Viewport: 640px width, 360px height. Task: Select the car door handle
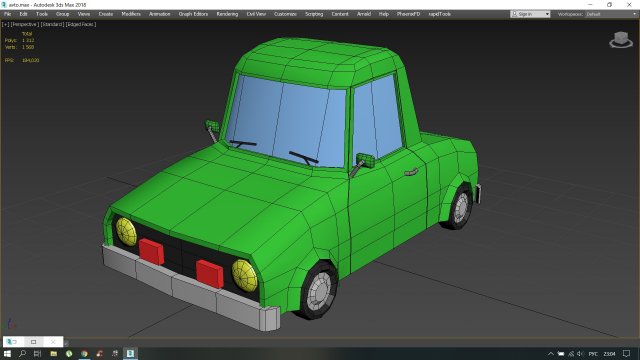pos(411,172)
